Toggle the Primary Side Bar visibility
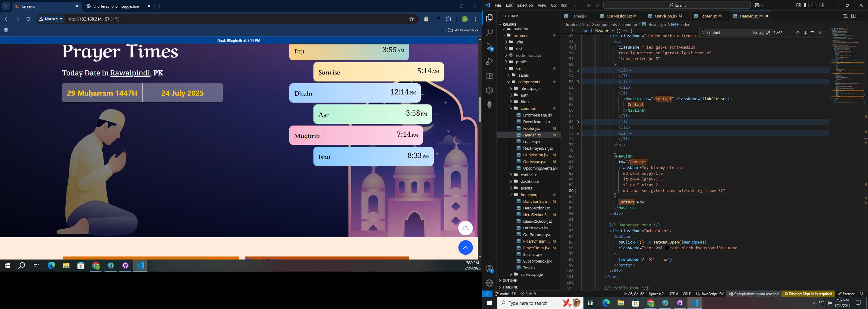The width and height of the screenshot is (868, 309). tap(806, 5)
